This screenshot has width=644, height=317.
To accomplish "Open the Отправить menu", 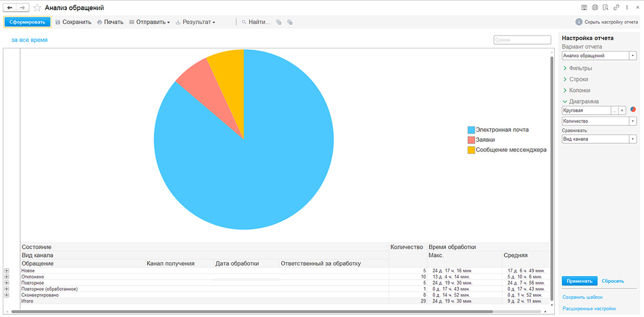I will [150, 22].
